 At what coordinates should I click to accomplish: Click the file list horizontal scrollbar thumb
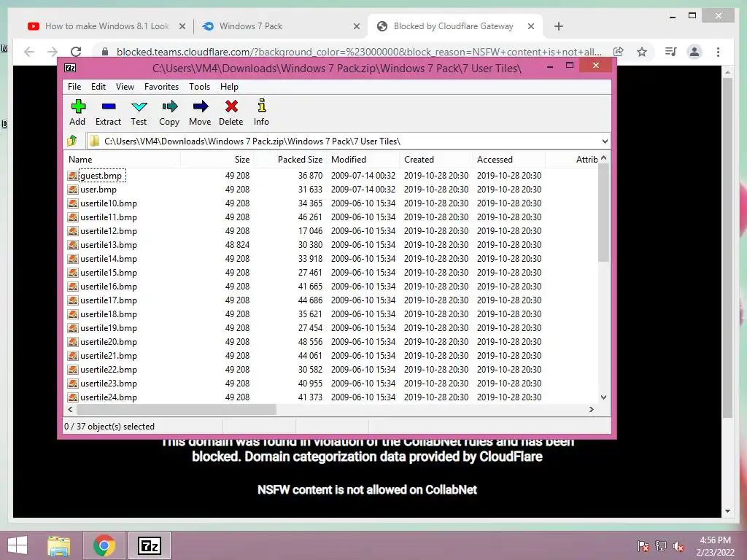pos(177,410)
